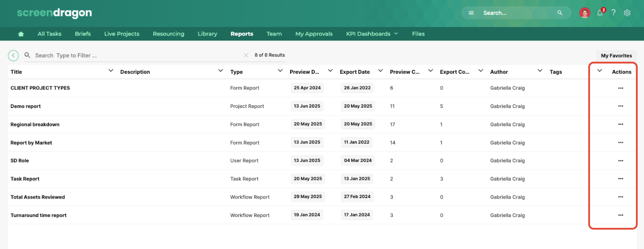The width and height of the screenshot is (644, 249).
Task: Open the Files tab
Action: tap(418, 34)
